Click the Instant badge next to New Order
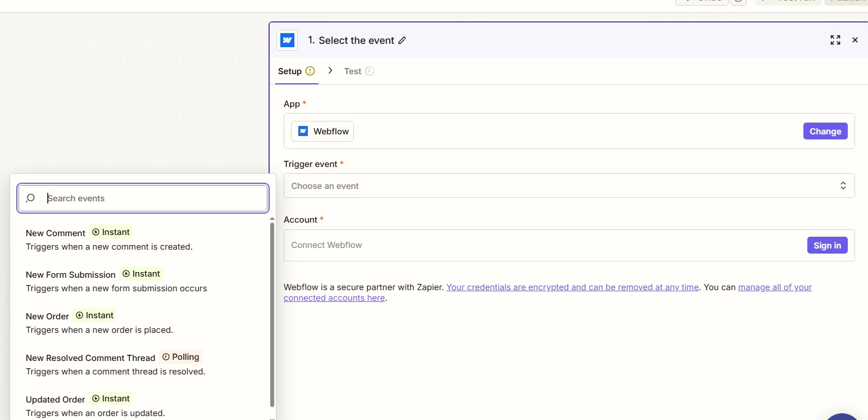Viewport: 868px width, 420px height. 95,315
